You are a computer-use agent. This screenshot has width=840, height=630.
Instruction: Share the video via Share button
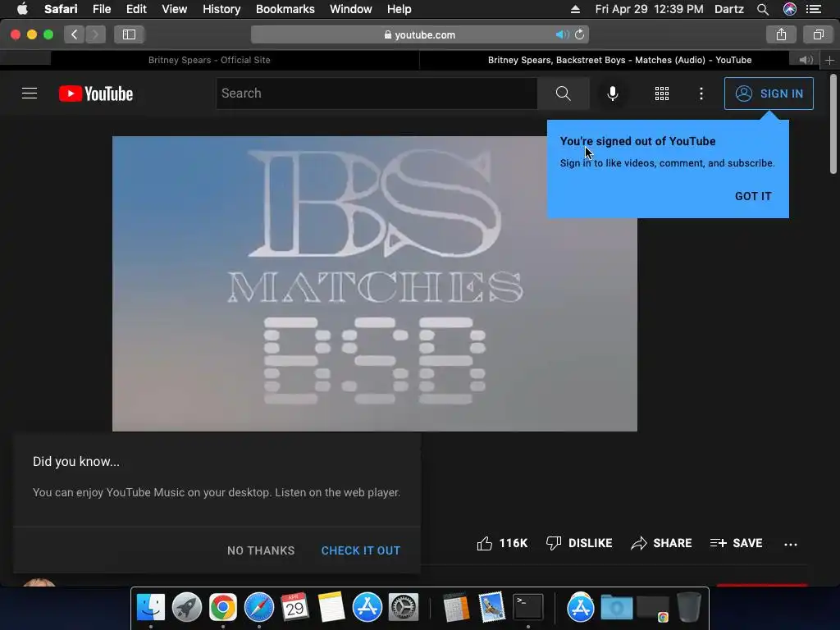click(x=661, y=543)
